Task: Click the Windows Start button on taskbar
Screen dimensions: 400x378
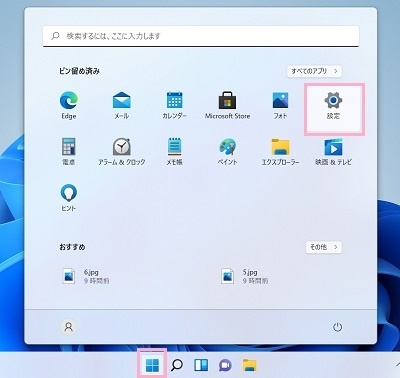Action: click(152, 366)
